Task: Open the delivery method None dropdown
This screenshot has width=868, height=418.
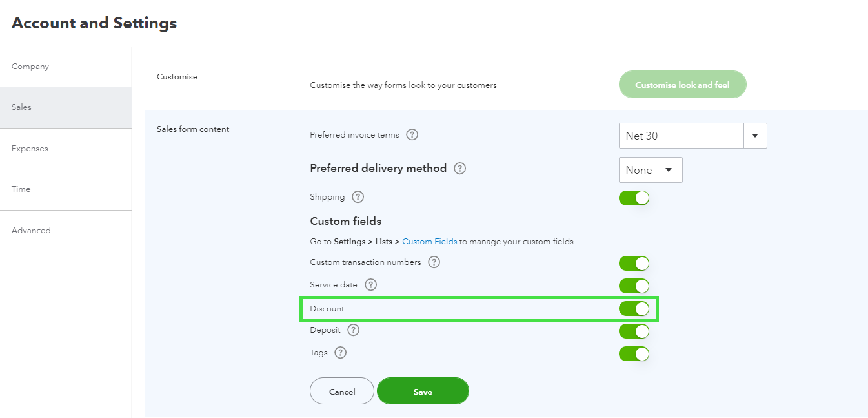Action: pos(650,170)
